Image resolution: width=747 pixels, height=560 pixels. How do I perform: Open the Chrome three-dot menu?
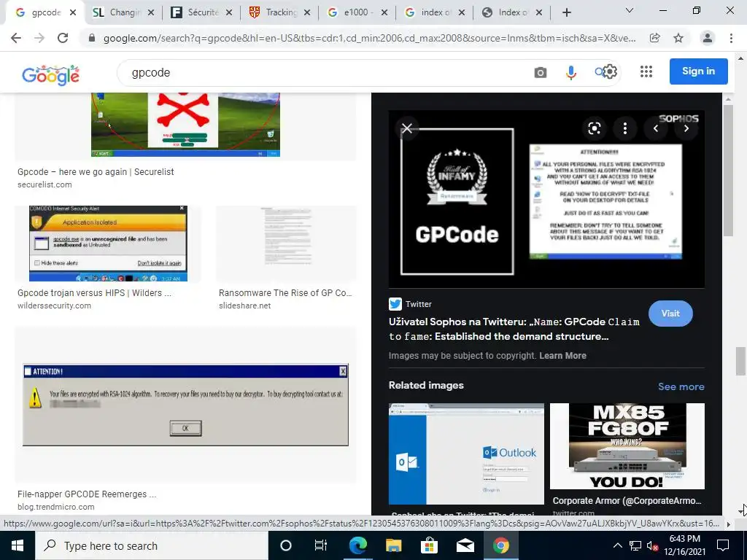tap(731, 38)
